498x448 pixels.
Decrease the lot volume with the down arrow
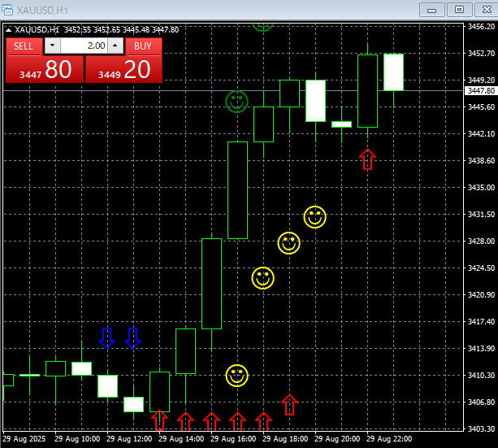53,46
